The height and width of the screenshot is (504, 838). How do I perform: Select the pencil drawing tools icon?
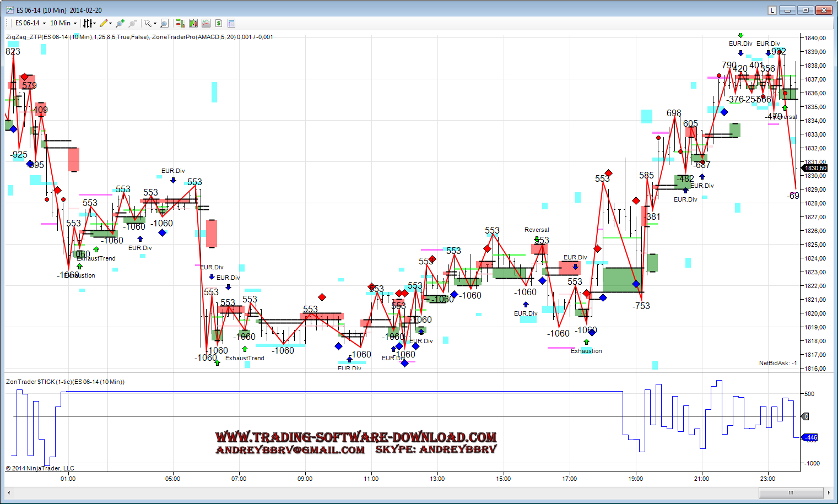click(x=103, y=23)
